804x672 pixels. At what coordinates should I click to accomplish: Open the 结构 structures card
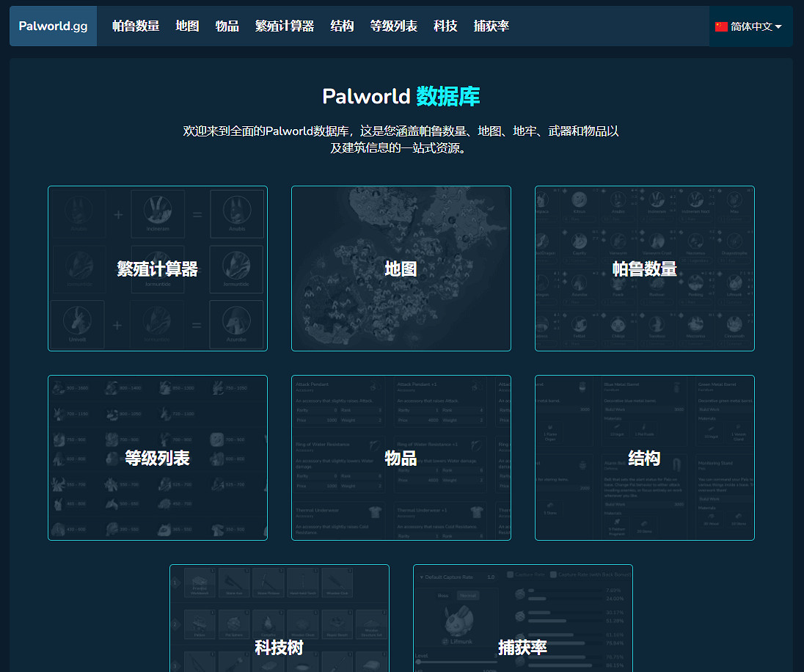tap(645, 458)
